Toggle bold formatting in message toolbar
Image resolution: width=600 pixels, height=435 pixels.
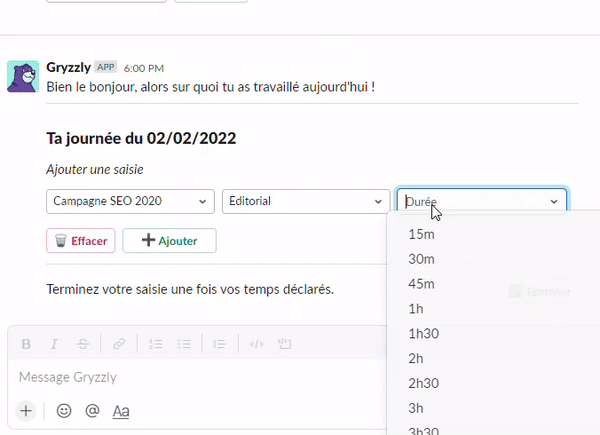26,344
